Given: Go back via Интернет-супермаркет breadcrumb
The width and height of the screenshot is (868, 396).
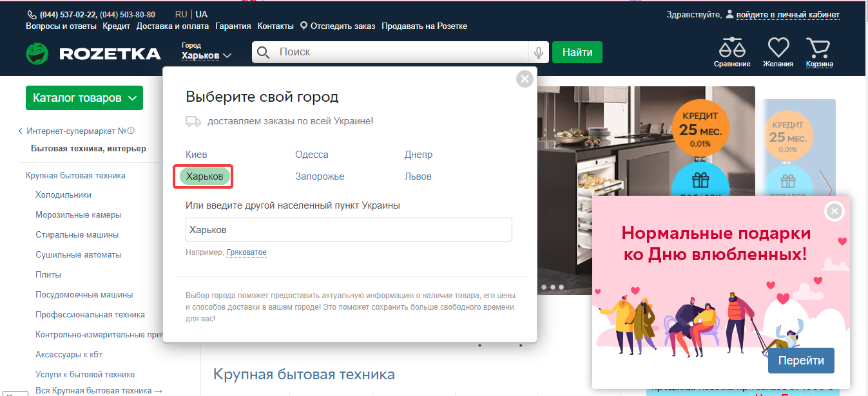Looking at the screenshot, I should pos(76,131).
